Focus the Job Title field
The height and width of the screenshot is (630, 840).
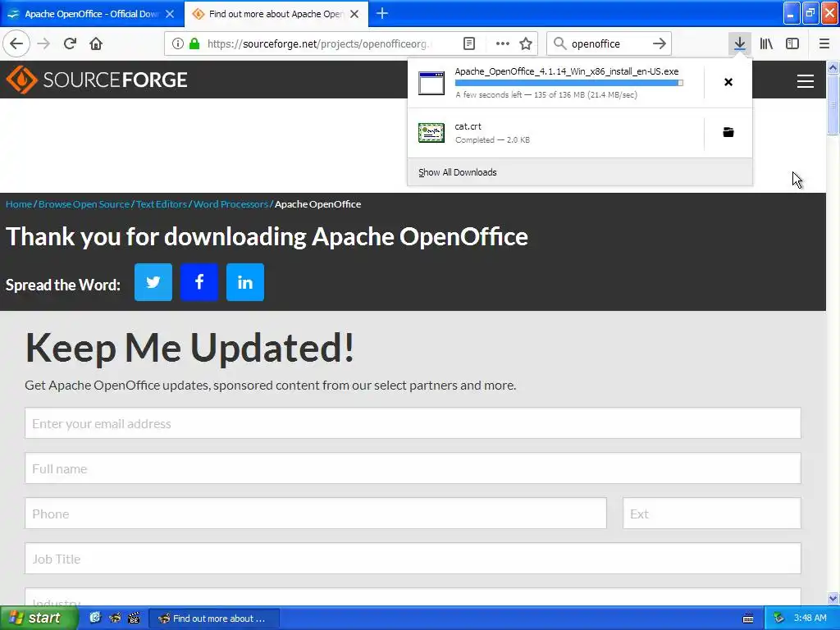[413, 558]
